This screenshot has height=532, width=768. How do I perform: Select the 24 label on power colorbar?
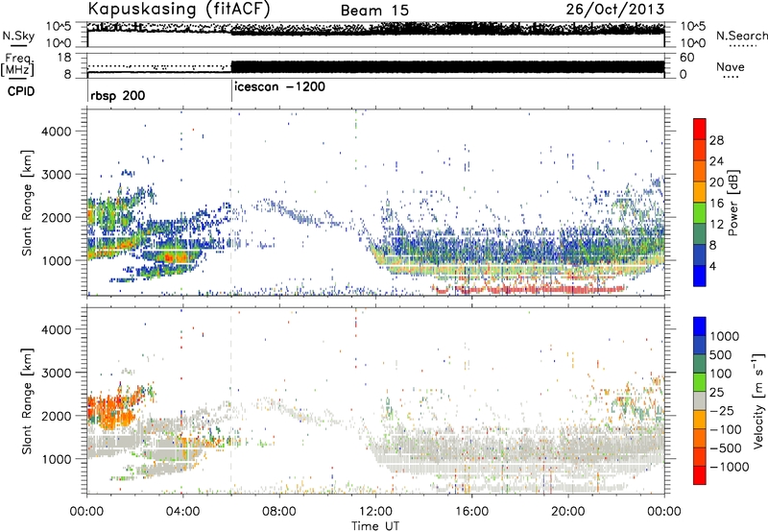pos(716,161)
